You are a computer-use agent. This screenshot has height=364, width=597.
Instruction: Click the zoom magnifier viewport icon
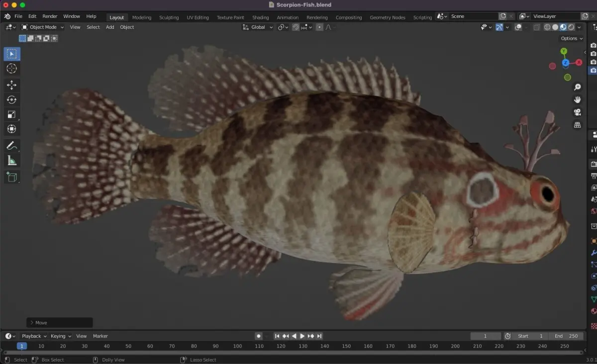click(x=578, y=87)
